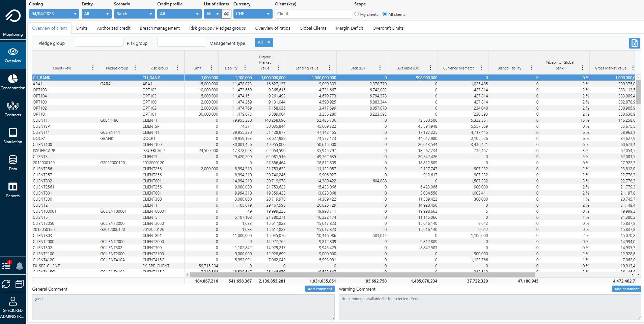Click the table horizontal scrollbar
This screenshot has width=644, height=324.
click(362, 274)
